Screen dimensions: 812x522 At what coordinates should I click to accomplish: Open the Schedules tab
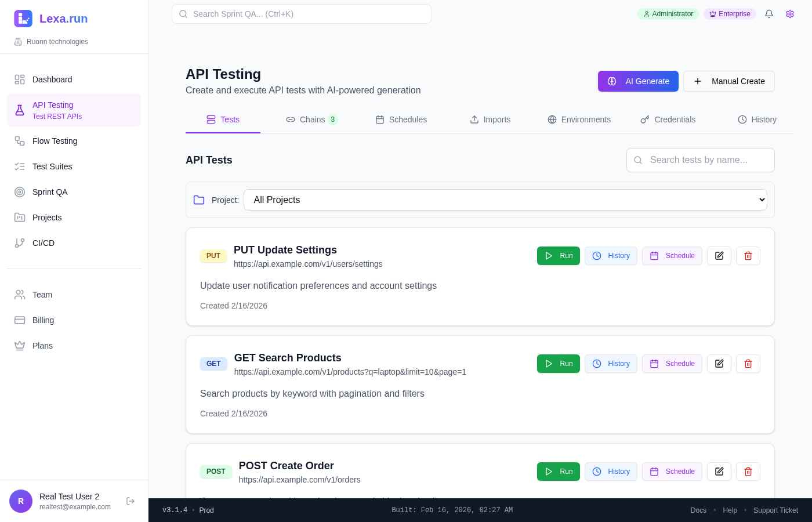click(x=401, y=119)
